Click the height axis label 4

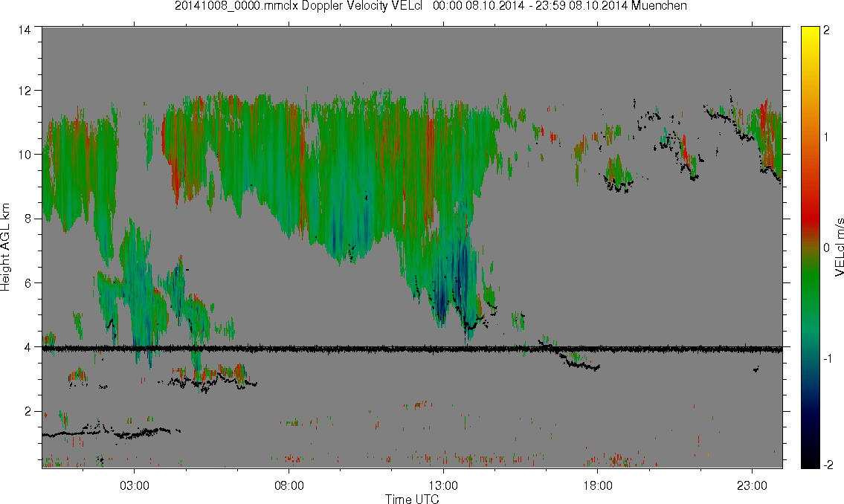[x=28, y=347]
